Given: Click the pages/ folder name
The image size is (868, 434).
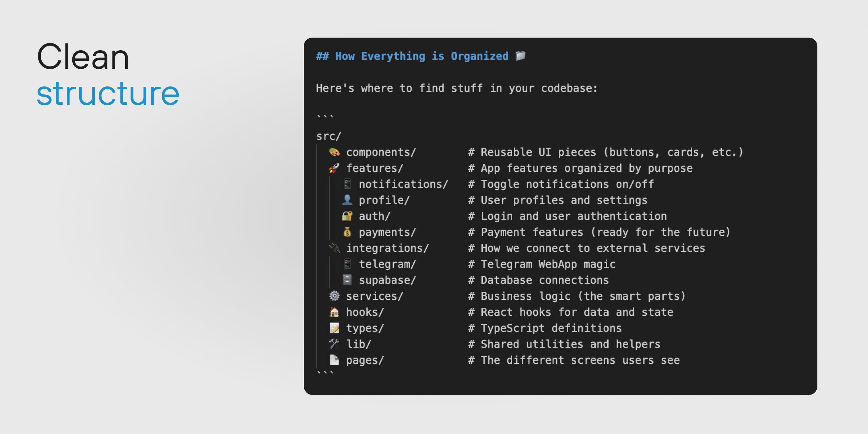Looking at the screenshot, I should tap(365, 360).
